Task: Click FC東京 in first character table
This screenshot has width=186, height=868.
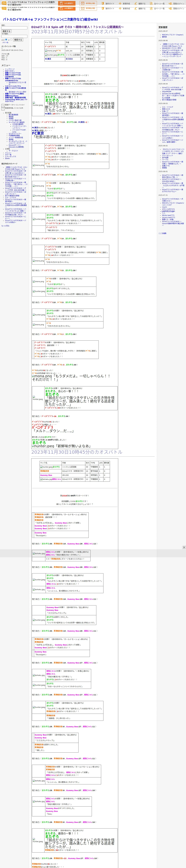Action: (48, 59)
